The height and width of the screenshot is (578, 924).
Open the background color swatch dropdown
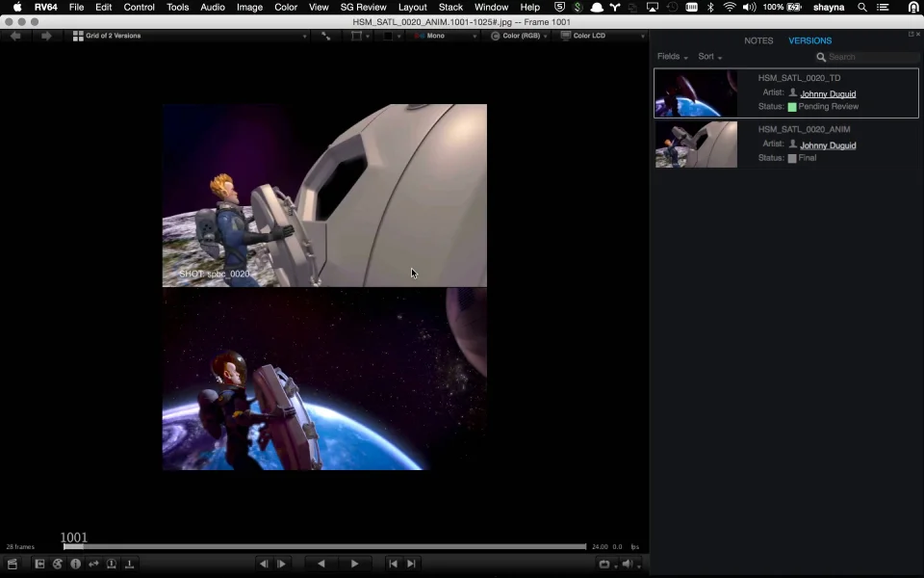pos(392,36)
